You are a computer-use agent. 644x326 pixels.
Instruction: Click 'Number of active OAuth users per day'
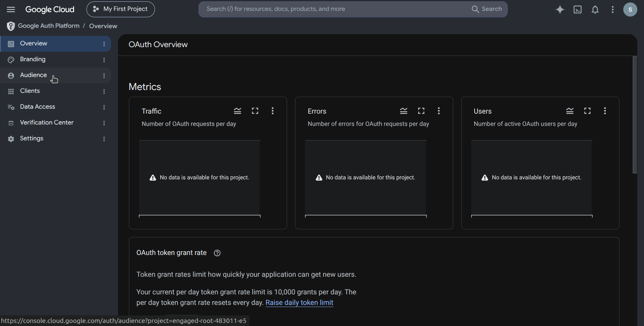(525, 124)
